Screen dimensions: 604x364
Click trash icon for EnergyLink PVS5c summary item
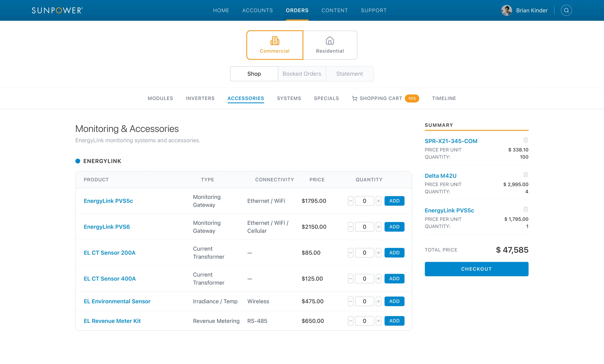[526, 209]
